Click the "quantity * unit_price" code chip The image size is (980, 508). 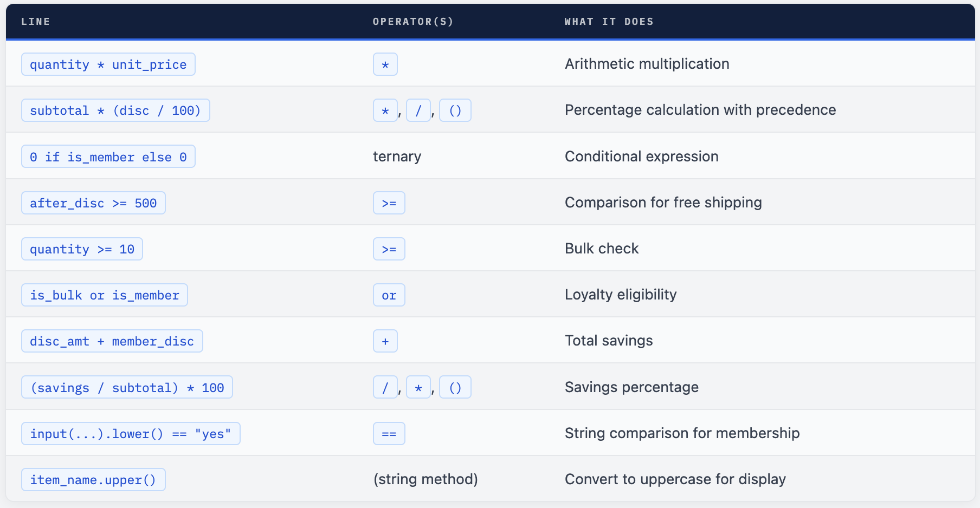tap(108, 64)
